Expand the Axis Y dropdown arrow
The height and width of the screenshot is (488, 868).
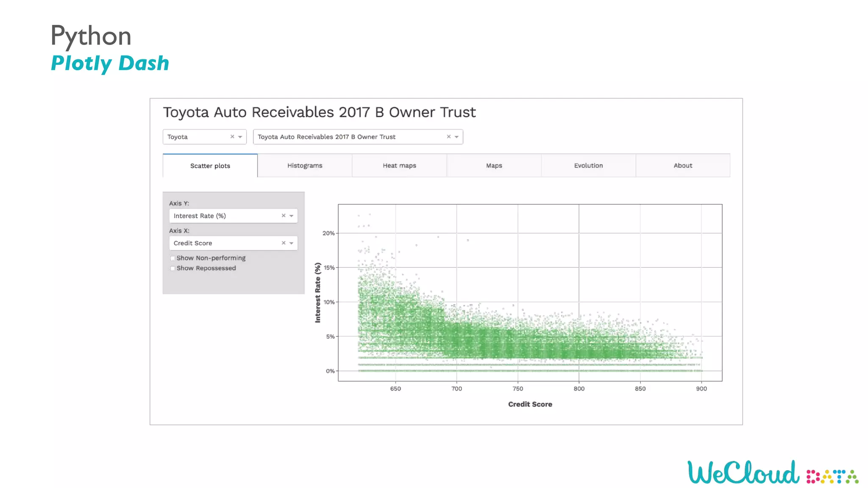[x=291, y=216]
